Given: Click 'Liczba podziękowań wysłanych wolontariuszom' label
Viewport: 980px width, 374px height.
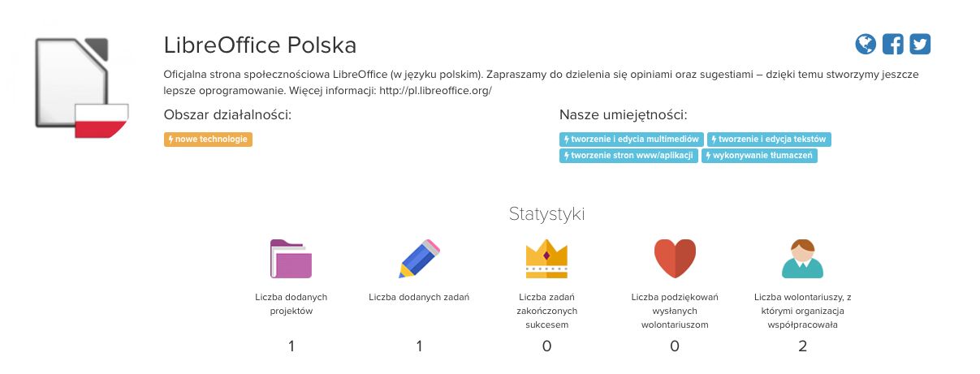Looking at the screenshot, I should coord(675,311).
